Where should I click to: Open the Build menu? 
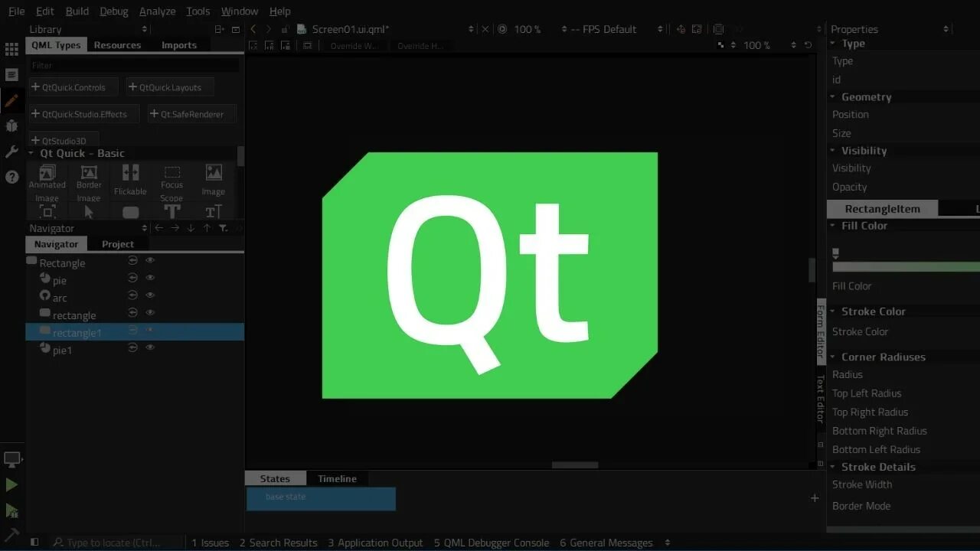click(77, 11)
